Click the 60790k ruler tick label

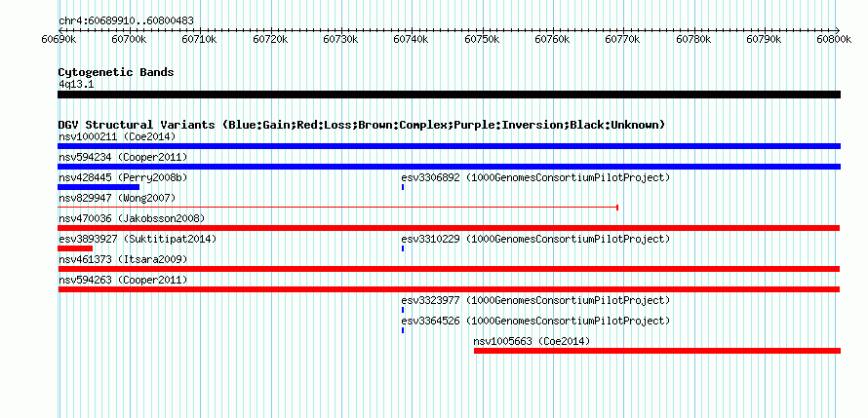[765, 39]
